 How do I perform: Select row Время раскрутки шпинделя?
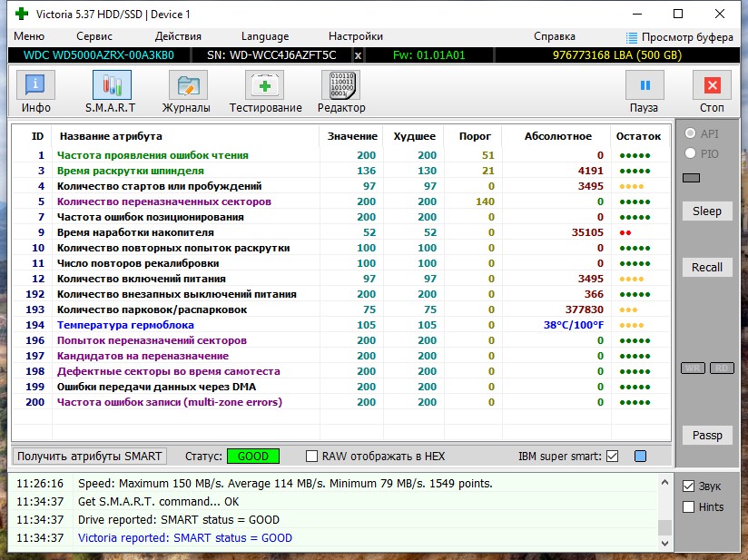[341, 171]
